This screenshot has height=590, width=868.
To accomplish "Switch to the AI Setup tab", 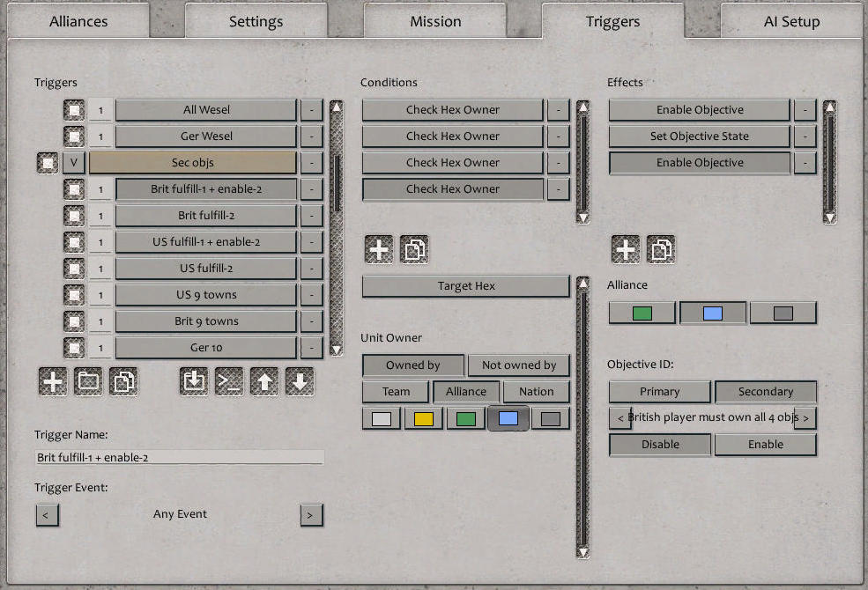I will 791,21.
